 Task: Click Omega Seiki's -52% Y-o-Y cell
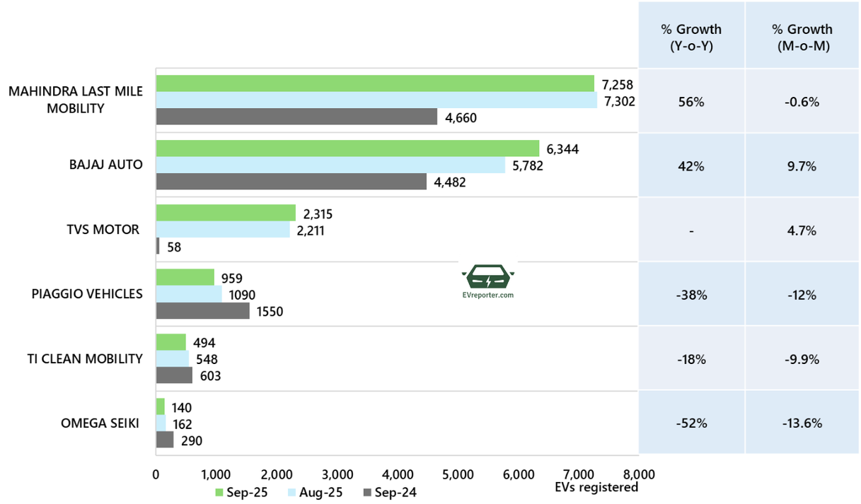691,423
